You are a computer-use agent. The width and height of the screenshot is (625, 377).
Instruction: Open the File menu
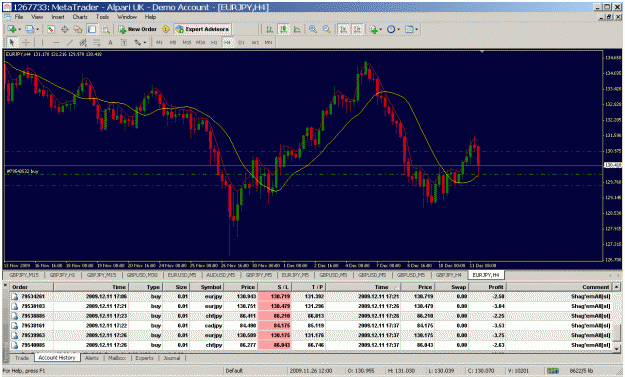[19, 17]
